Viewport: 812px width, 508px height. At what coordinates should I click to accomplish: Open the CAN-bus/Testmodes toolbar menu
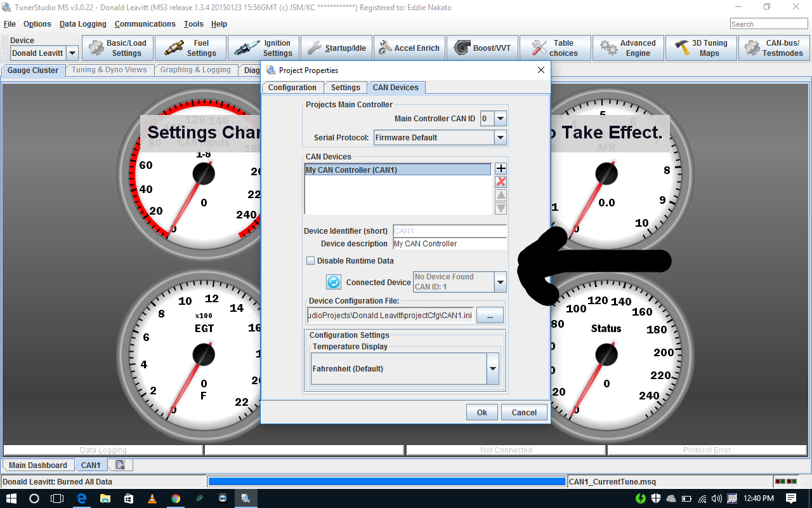click(x=775, y=48)
